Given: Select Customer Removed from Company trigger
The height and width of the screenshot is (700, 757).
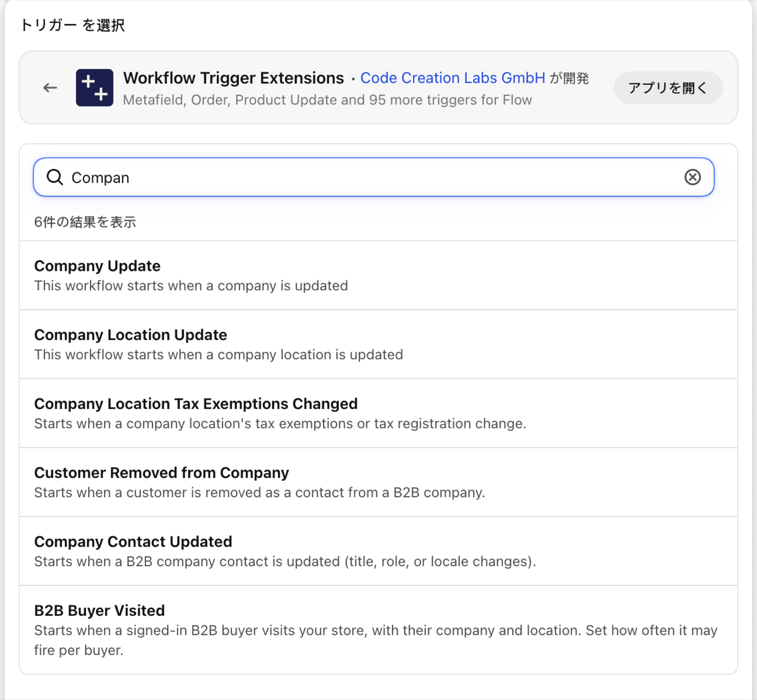Looking at the screenshot, I should (378, 482).
